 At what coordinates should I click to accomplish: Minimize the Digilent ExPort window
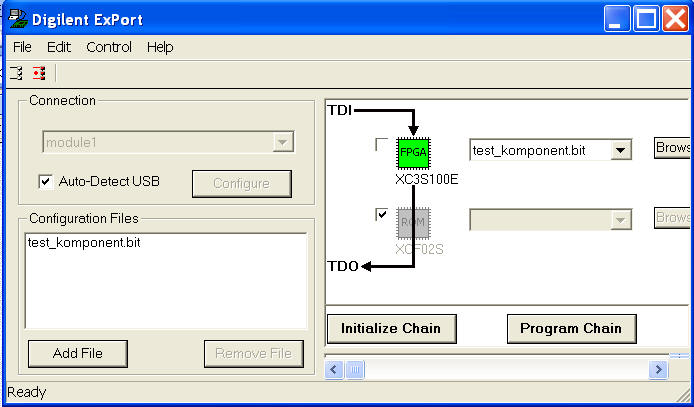click(x=617, y=19)
